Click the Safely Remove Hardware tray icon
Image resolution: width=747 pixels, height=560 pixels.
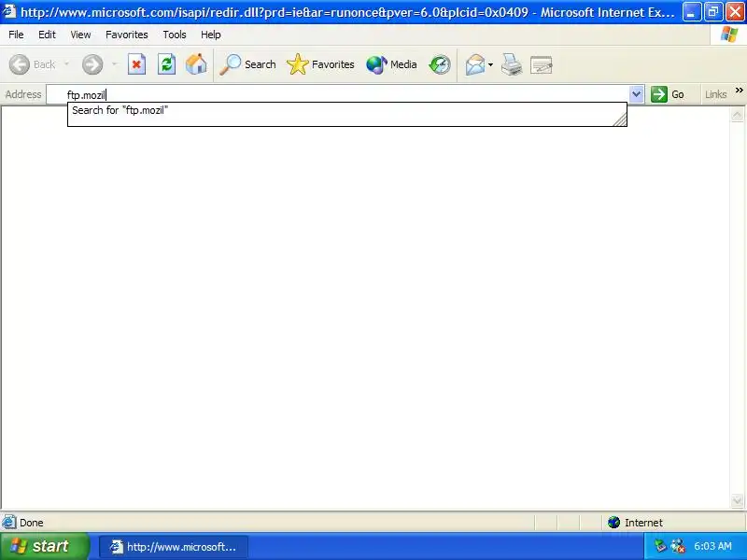tap(660, 546)
